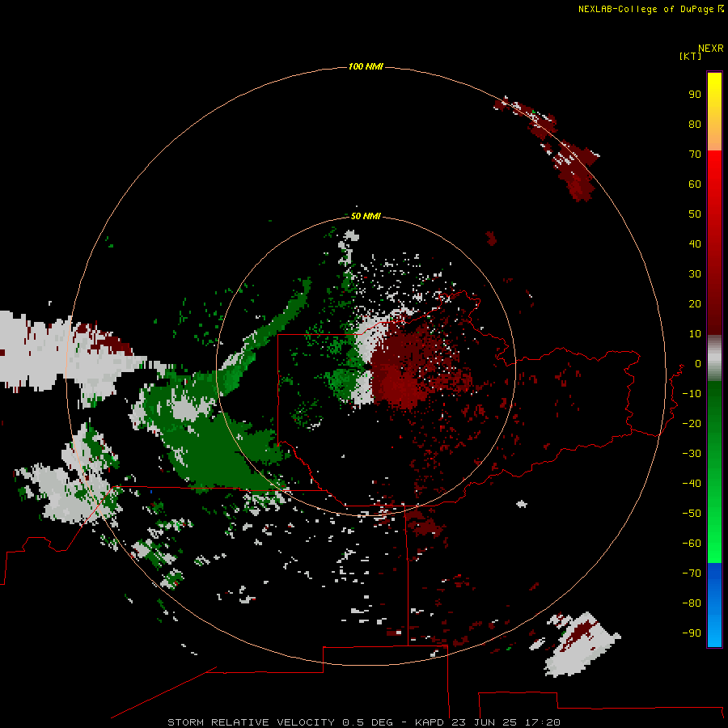Click the -20 value on the velocity scale
728x728 pixels.
tap(692, 424)
